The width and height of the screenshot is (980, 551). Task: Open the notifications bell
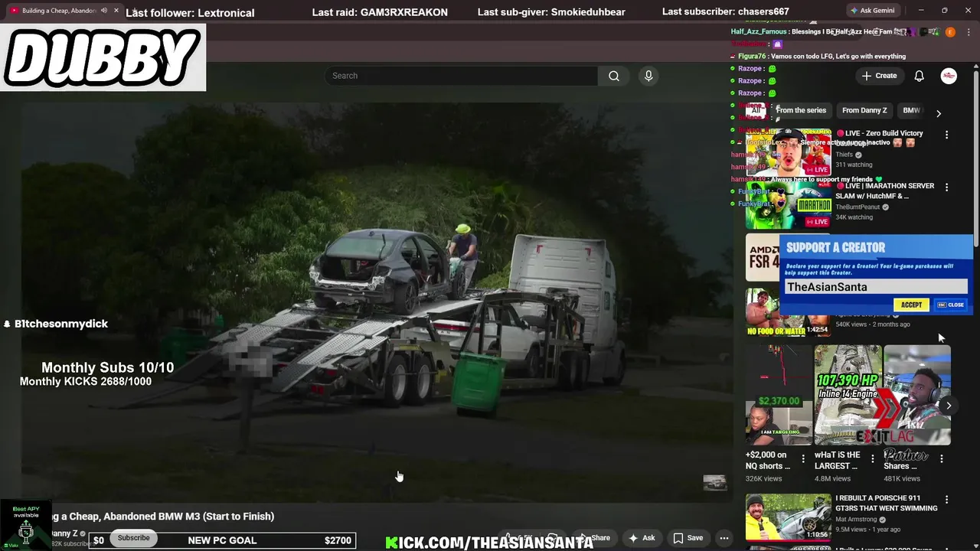920,76
